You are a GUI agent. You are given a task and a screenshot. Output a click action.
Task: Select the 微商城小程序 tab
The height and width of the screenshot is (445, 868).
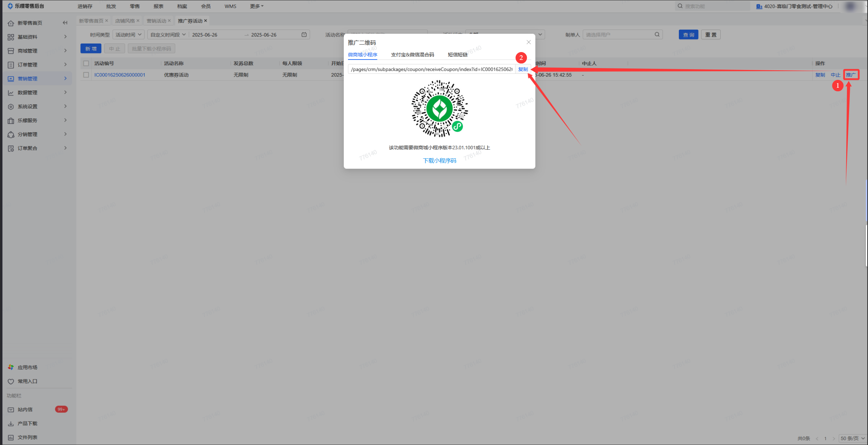(x=363, y=55)
